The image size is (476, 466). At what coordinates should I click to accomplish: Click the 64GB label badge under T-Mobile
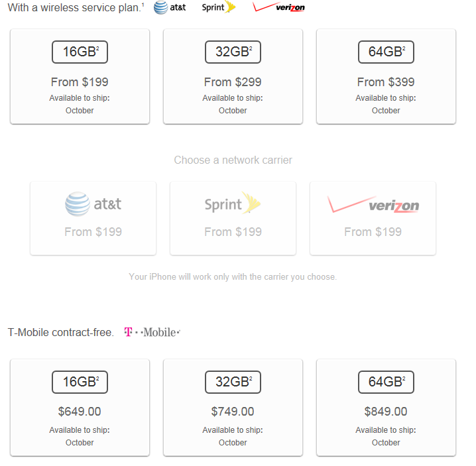[386, 382]
